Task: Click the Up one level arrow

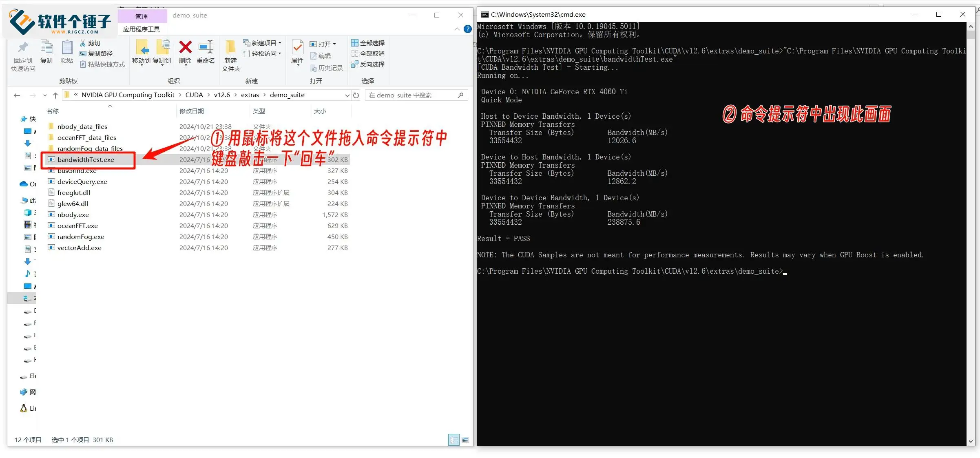Action: (55, 95)
